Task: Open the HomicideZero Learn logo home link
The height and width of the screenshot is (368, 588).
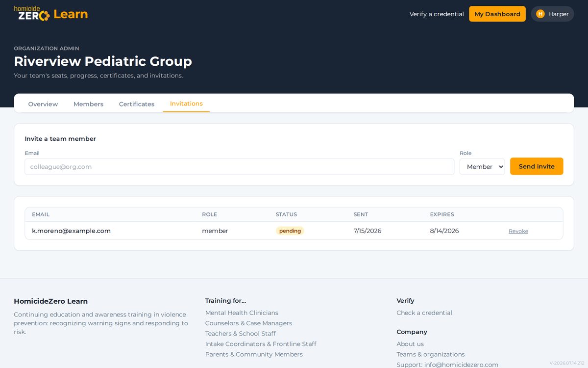Action: coord(51,14)
